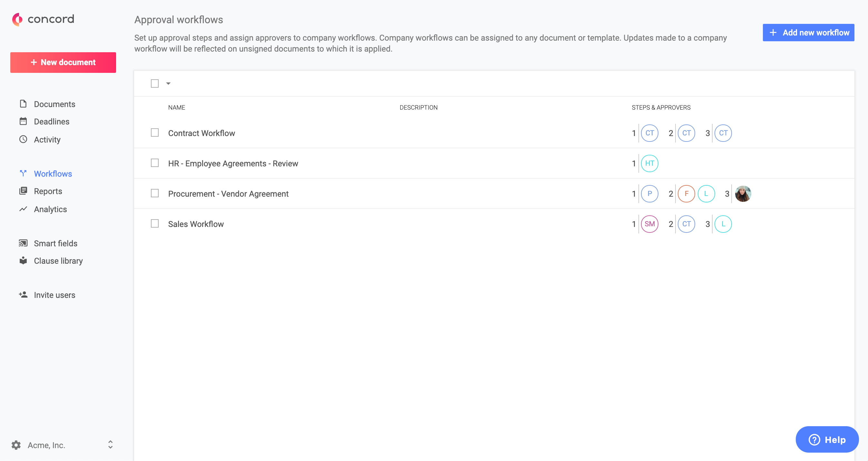868x461 pixels.
Task: Open the Analytics chart icon
Action: [x=23, y=209]
